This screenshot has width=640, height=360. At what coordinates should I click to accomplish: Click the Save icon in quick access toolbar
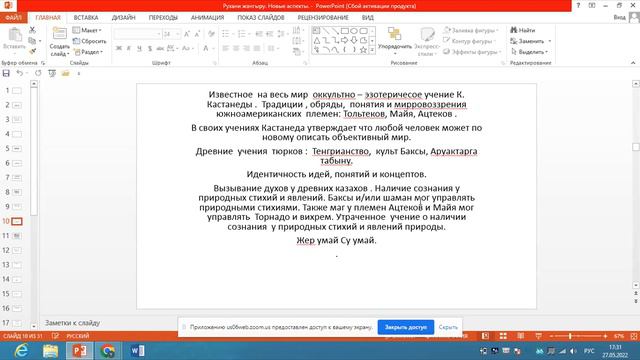[x=6, y=73]
